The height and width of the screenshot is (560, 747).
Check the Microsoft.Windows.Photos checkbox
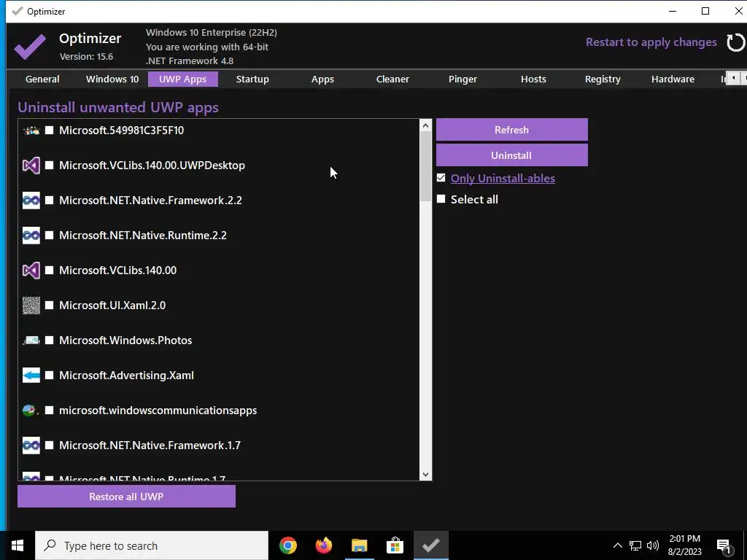[49, 341]
